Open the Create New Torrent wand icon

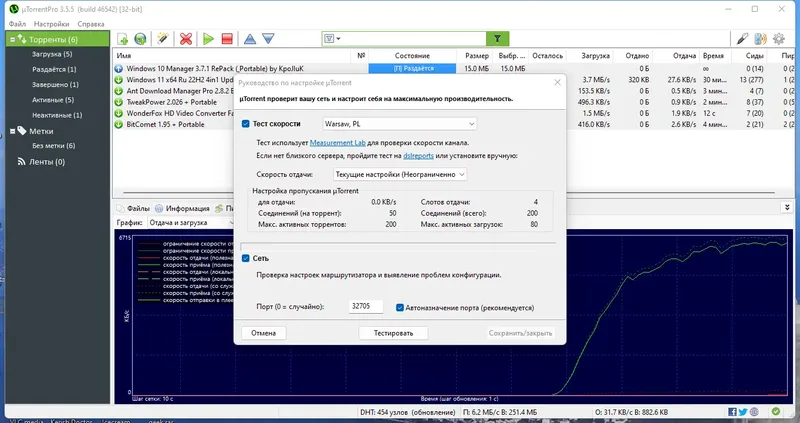pos(163,39)
